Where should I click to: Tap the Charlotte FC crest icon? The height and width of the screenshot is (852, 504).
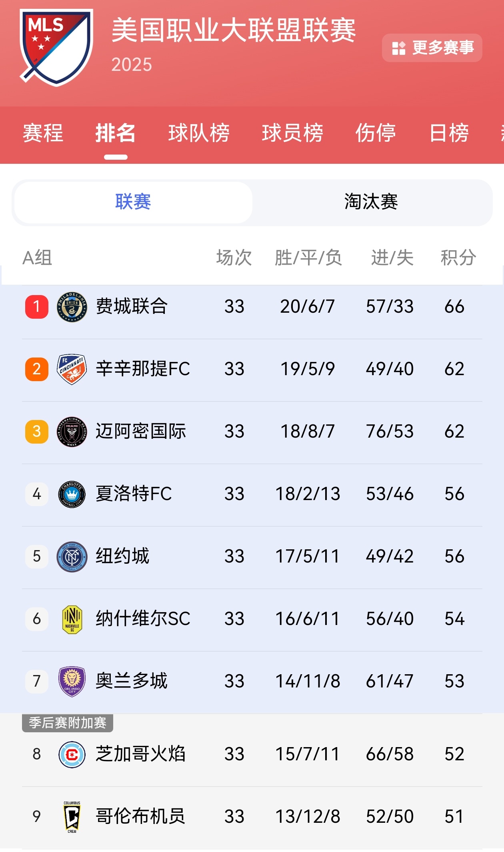click(x=72, y=494)
